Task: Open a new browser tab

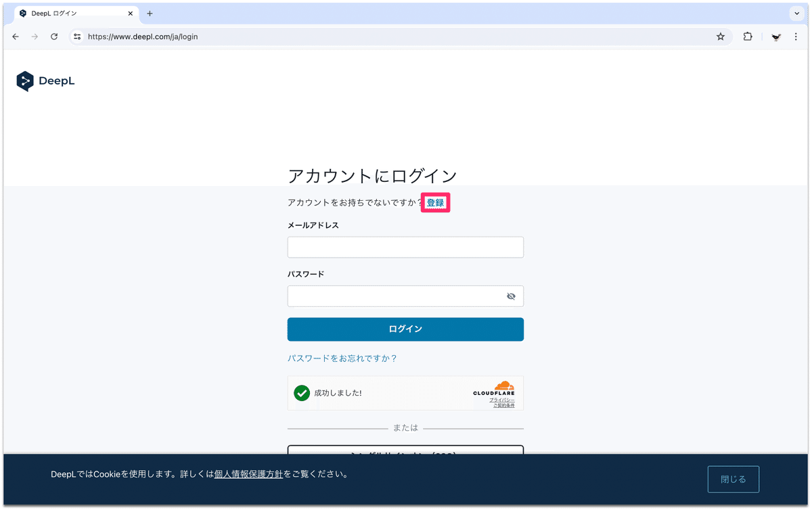Action: (150, 13)
